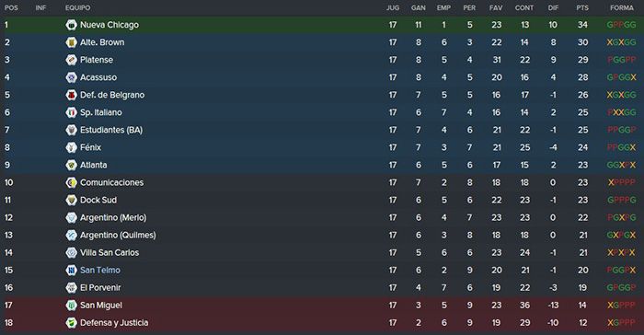Click the Atlanta club badge icon
Viewport: 644px width, 335px height.
(x=72, y=165)
